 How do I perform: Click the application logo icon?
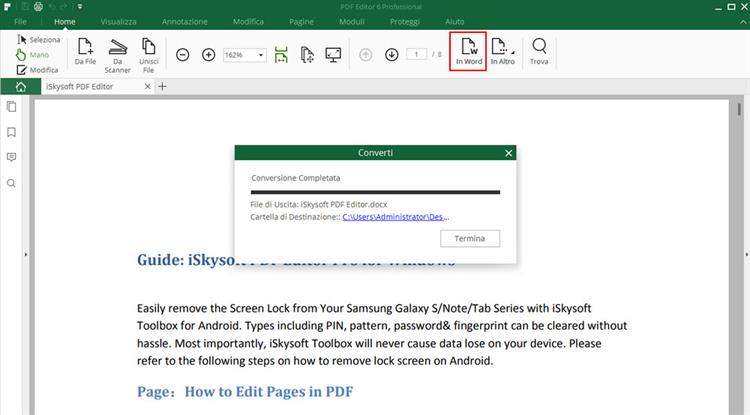coord(7,7)
